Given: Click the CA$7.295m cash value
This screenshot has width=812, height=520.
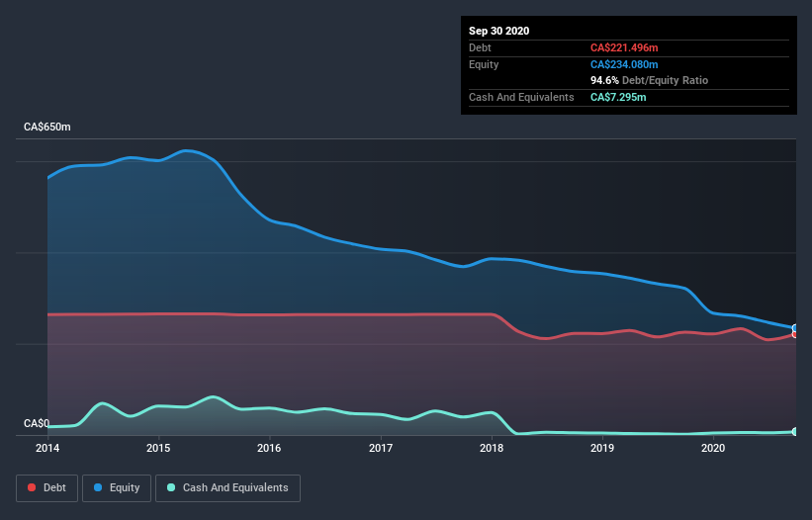Looking at the screenshot, I should point(618,97).
